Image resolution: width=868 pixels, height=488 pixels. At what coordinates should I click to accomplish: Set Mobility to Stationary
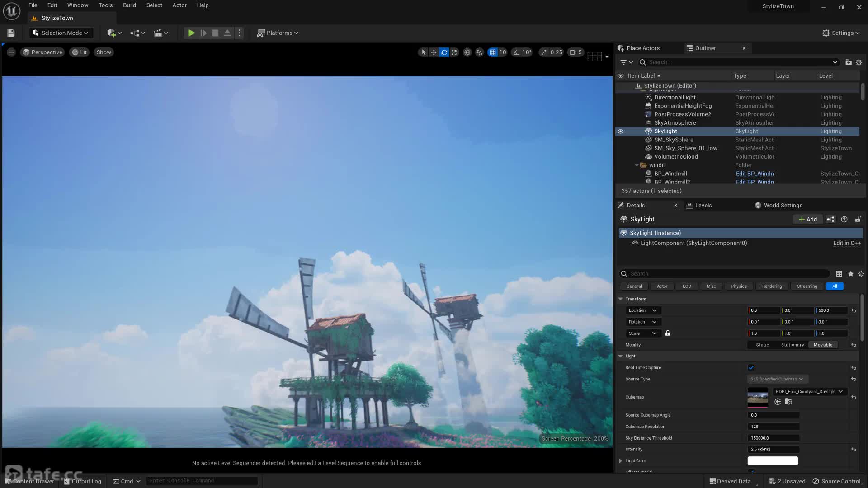(793, 345)
